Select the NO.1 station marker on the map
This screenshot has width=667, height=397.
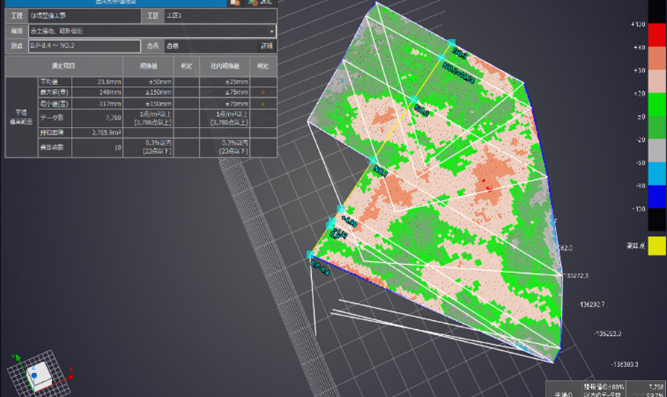click(x=373, y=160)
